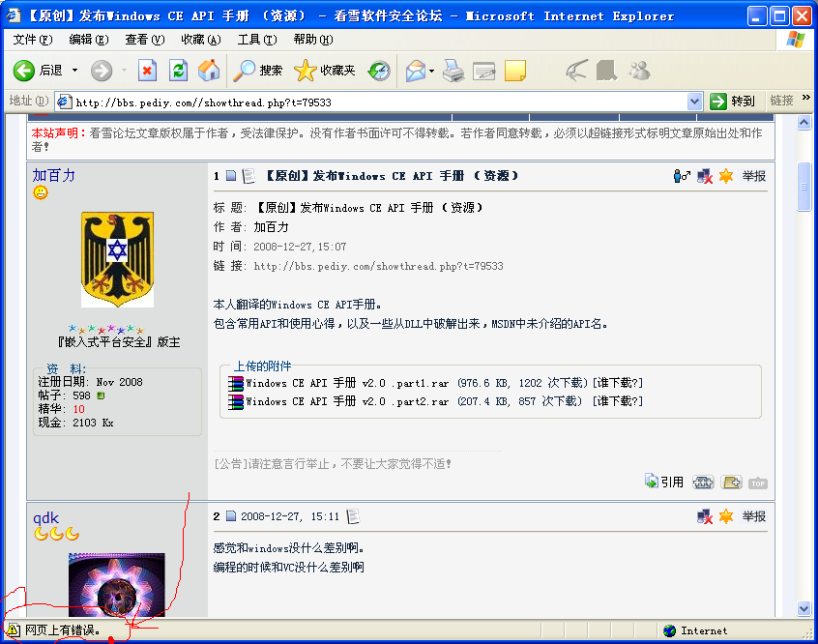Open the 编辑(E) menu
Screen dimensions: 818x644
[89, 40]
